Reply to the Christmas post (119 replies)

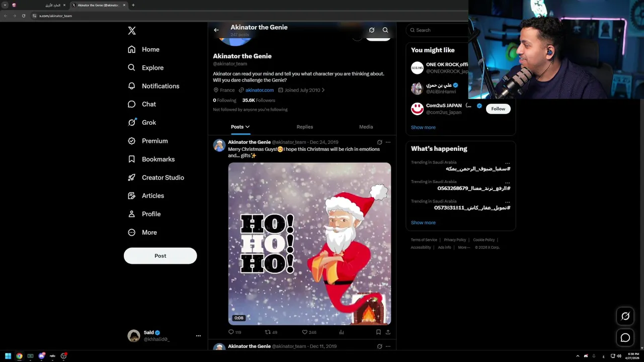(x=235, y=332)
